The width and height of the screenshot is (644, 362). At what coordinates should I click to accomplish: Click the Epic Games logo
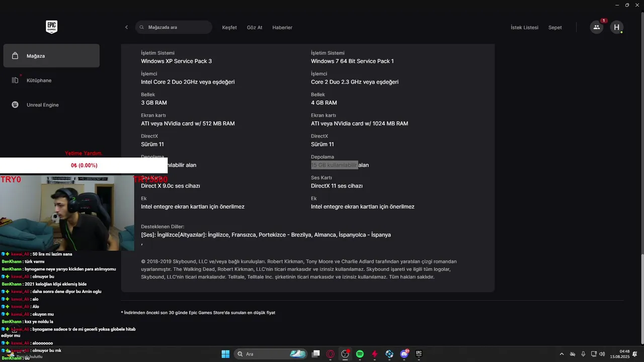click(51, 27)
